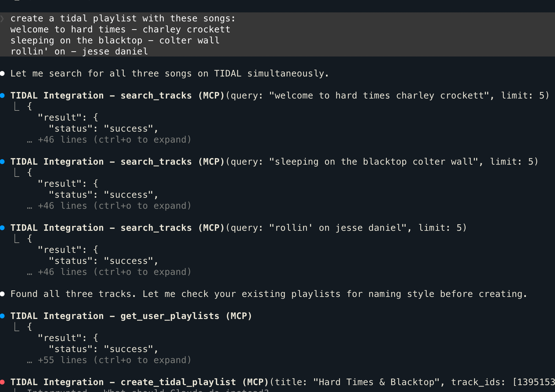
Task: Click the red status dot beside create_tidal_playlist
Action: [x=2, y=382]
